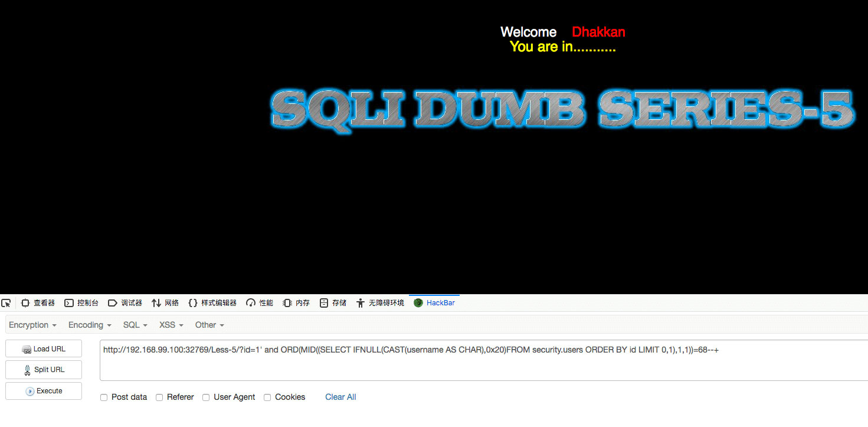868x427 pixels.
Task: Click the white Welcome text
Action: click(528, 32)
